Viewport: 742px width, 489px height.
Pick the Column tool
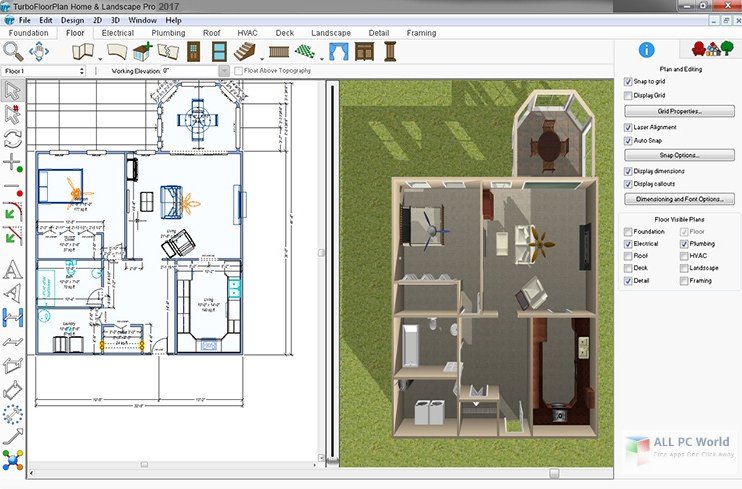390,52
